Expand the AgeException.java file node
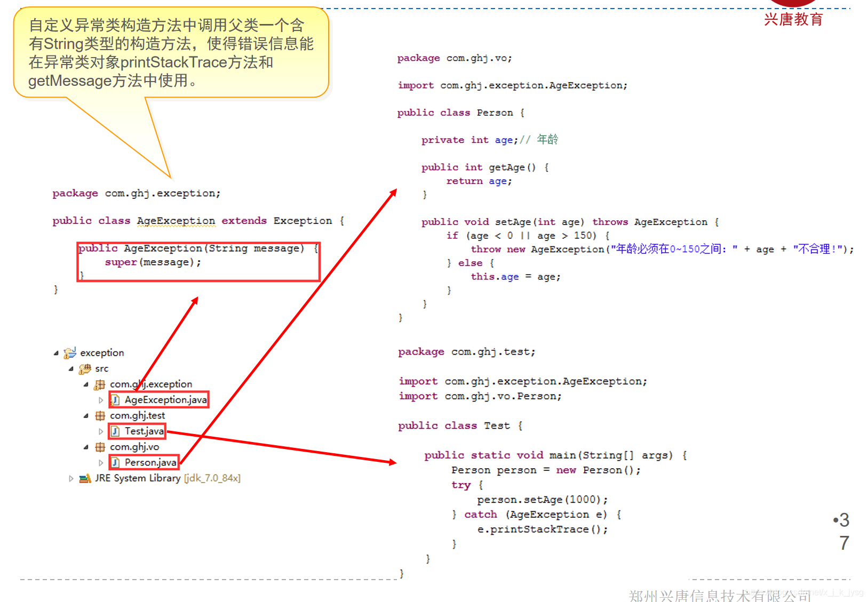Image resolution: width=868 pixels, height=602 pixels. (101, 400)
